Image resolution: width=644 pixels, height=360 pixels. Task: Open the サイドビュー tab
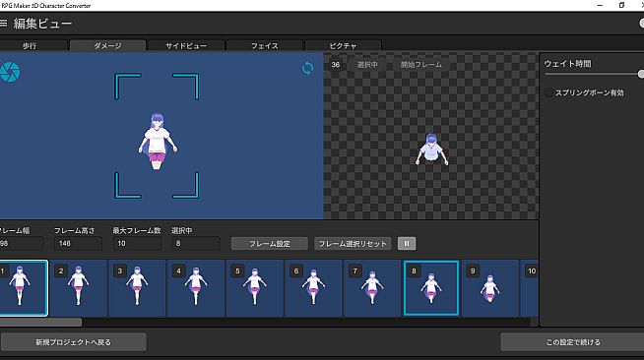pyautogui.click(x=186, y=46)
